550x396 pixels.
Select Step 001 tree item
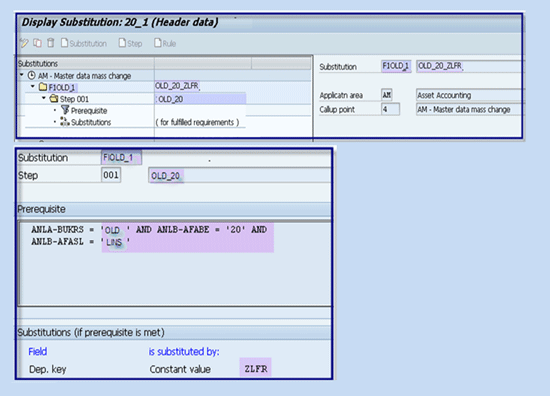(x=74, y=99)
